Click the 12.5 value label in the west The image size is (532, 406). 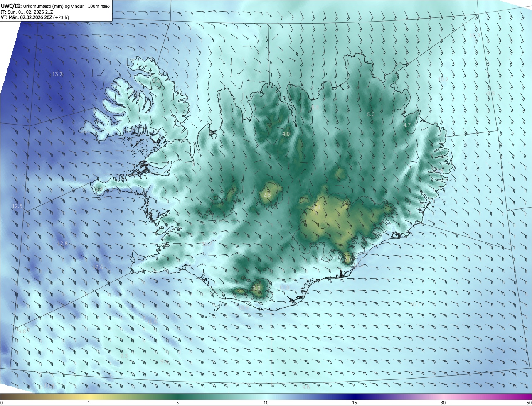pos(17,206)
